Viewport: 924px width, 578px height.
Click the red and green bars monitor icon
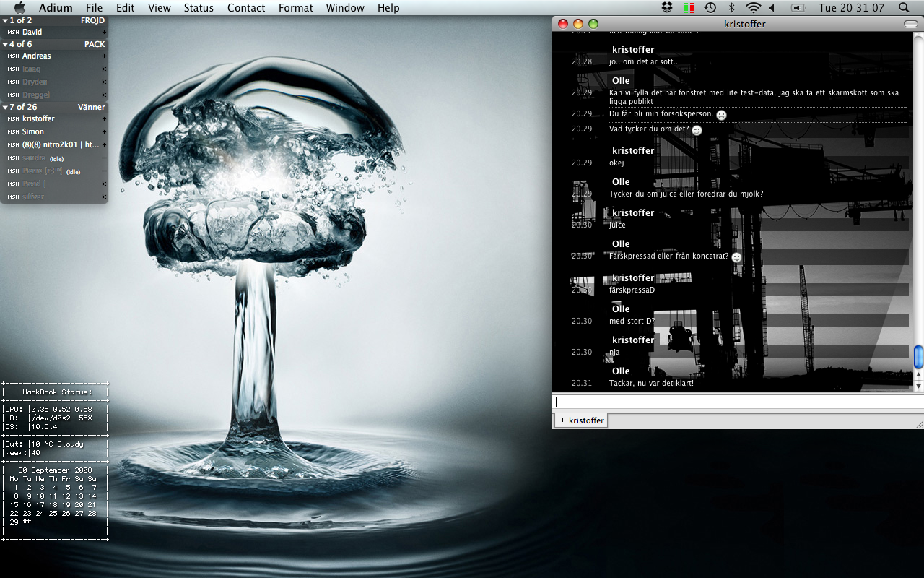689,8
